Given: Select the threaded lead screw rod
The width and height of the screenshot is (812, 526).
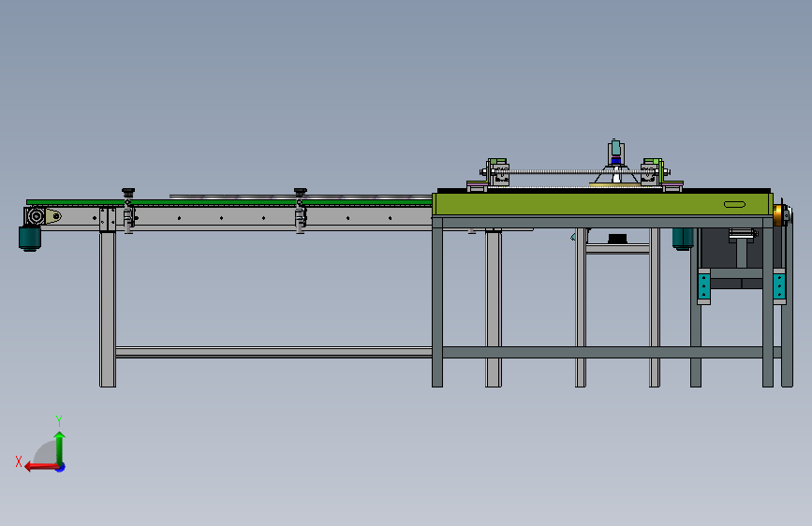Looking at the screenshot, I should (x=575, y=172).
